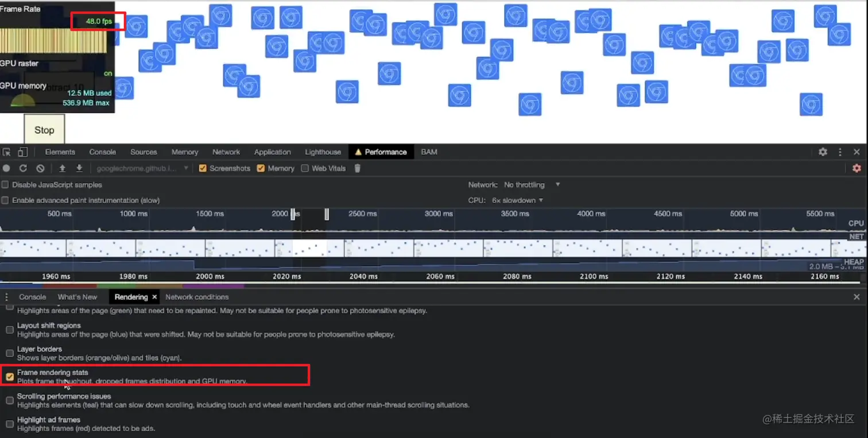Viewport: 868px width, 438px height.
Task: Turn on Layer borders checkbox
Action: point(10,353)
